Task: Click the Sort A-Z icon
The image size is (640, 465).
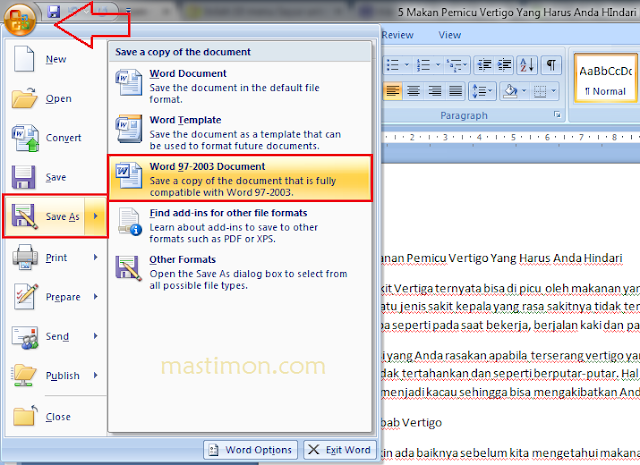Action: tap(527, 65)
